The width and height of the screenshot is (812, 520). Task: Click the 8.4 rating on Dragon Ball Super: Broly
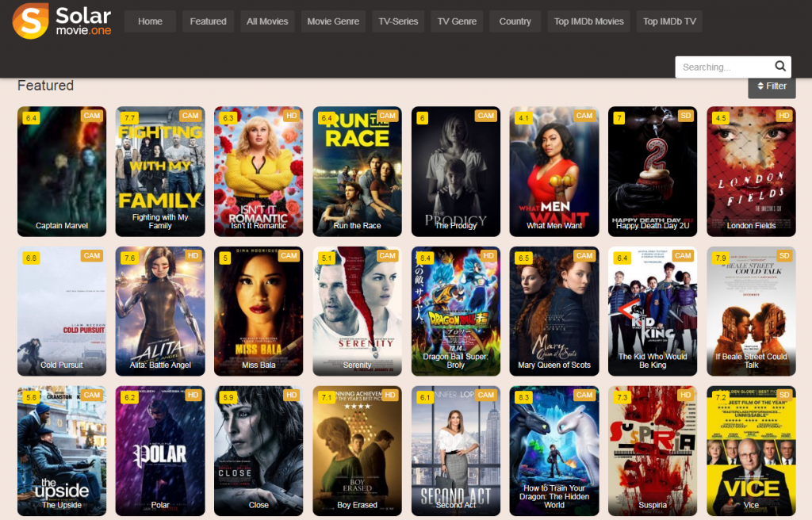tap(425, 258)
